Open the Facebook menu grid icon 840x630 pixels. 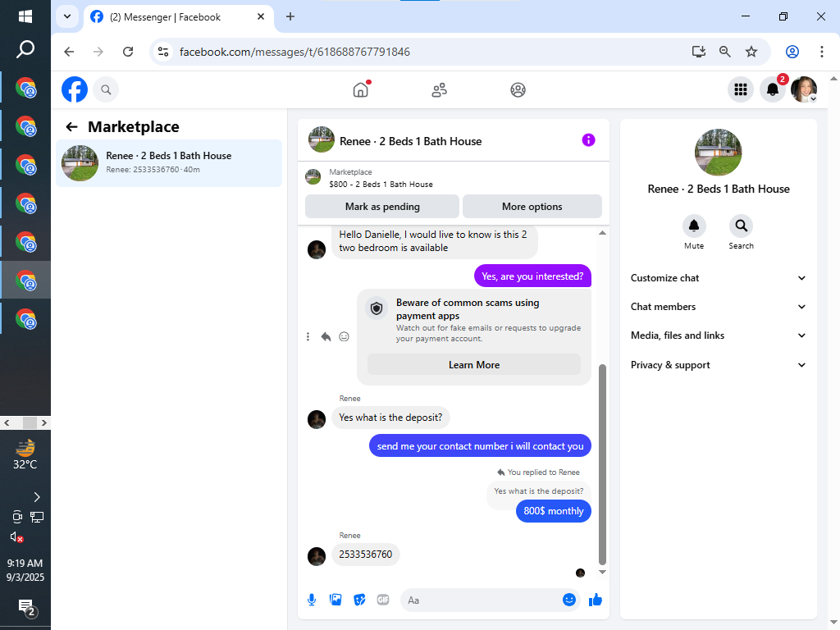pos(741,89)
